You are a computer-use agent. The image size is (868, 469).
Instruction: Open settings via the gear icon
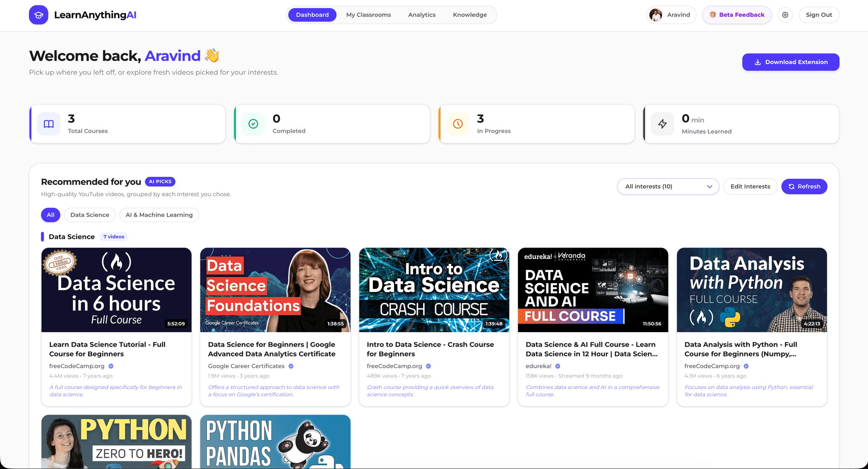785,15
